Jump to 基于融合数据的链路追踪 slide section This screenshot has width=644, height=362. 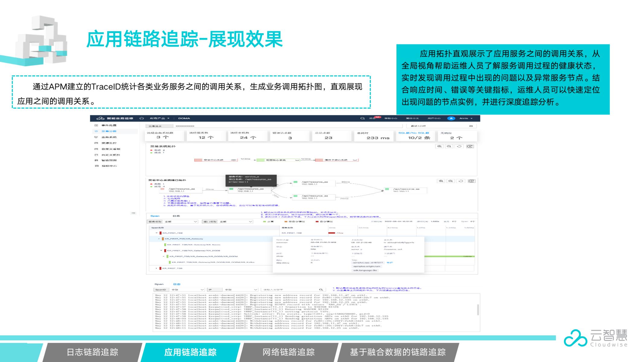398,352
